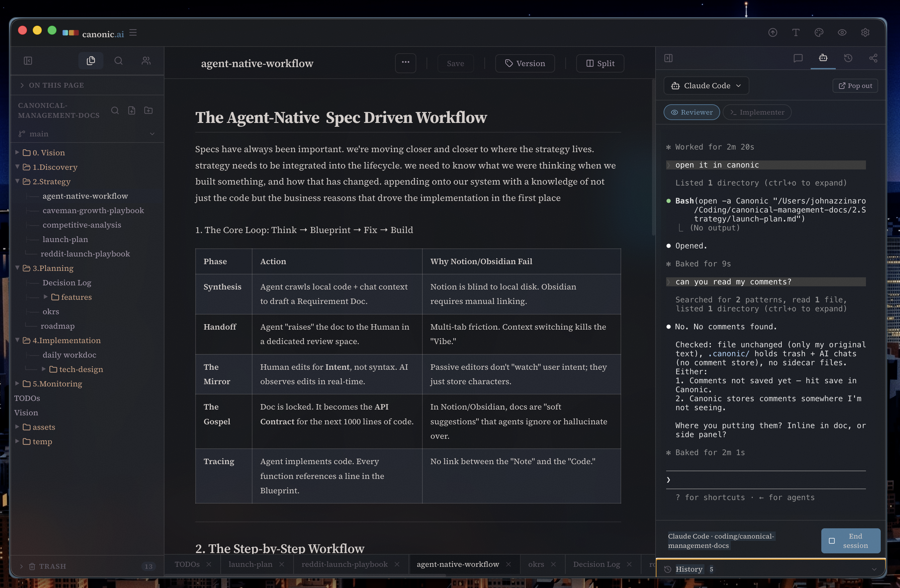Viewport: 900px width, 588px height.
Task: Click the document's vertical scrollbar
Action: [653, 157]
